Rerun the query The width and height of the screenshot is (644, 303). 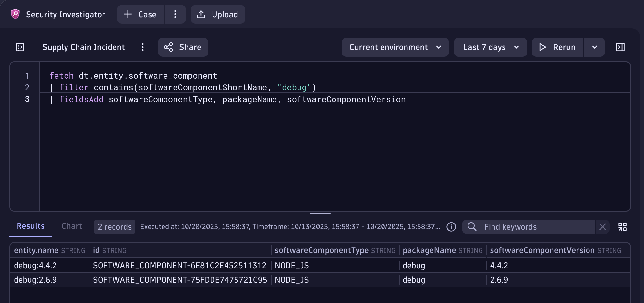coord(557,47)
